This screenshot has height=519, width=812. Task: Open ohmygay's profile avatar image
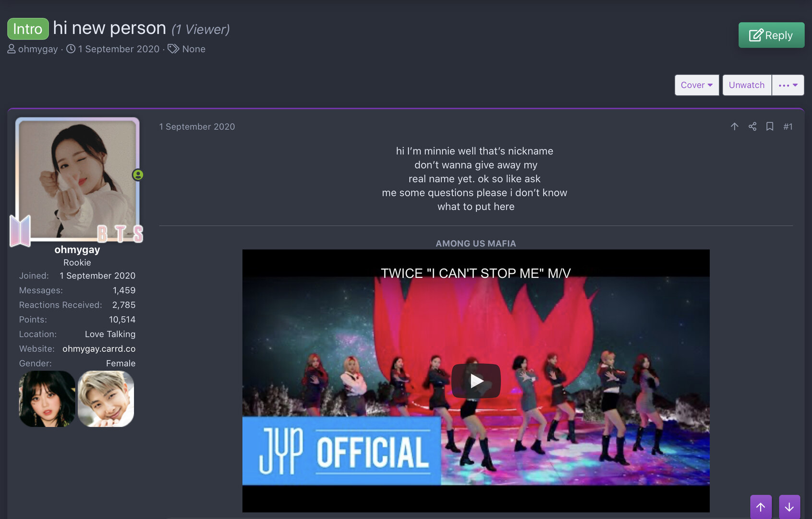coord(77,179)
